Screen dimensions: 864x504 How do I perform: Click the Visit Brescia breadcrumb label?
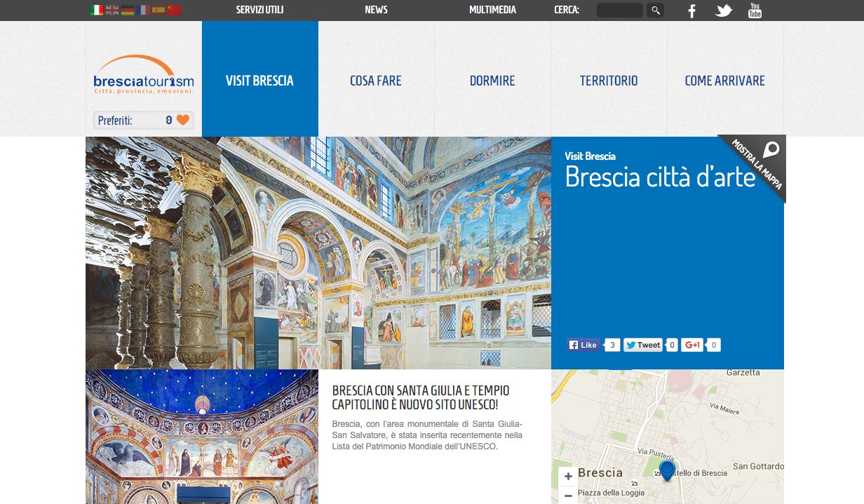pyautogui.click(x=590, y=156)
